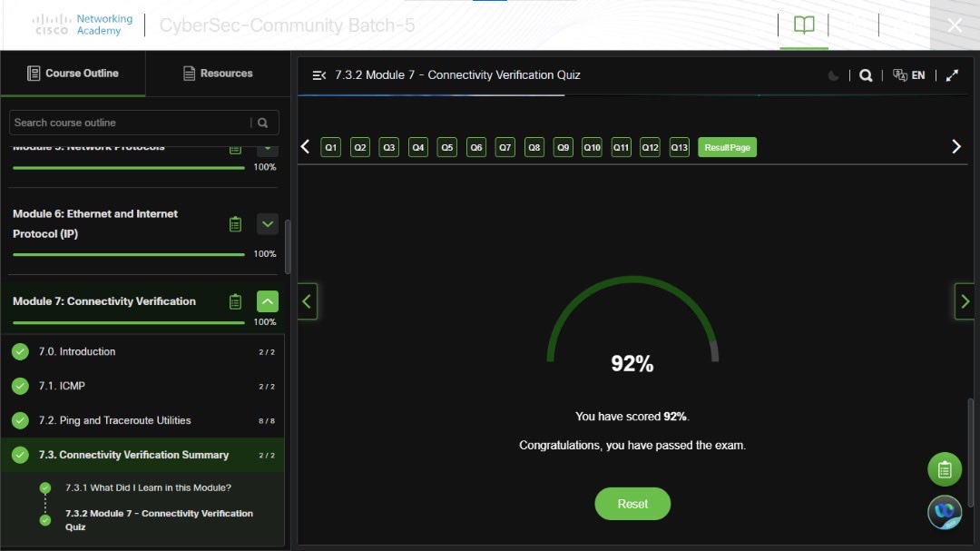
Task: Expand the Module 5 chevron
Action: [x=268, y=150]
